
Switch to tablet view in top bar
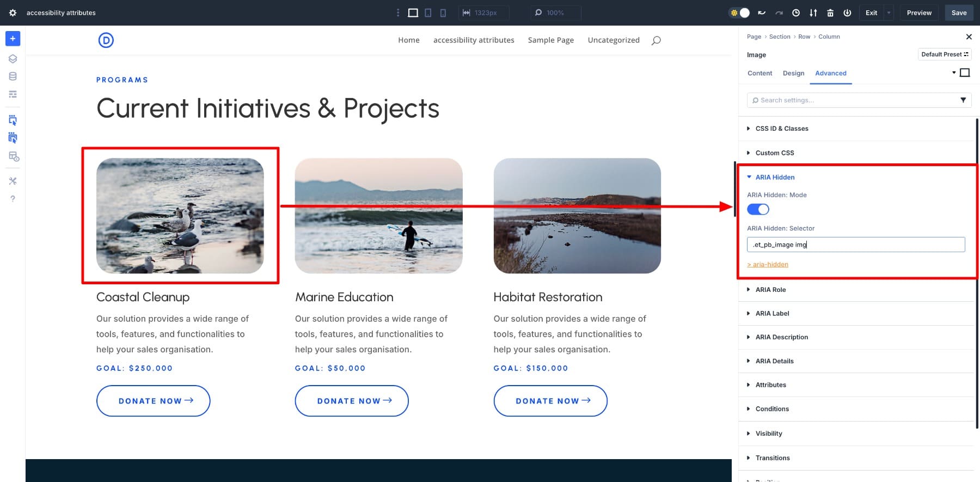click(428, 13)
